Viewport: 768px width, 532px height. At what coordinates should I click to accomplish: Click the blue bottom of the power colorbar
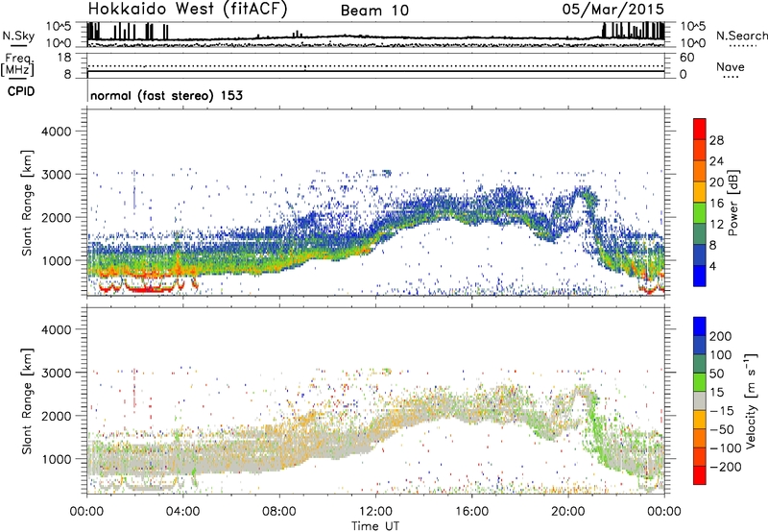pos(700,276)
